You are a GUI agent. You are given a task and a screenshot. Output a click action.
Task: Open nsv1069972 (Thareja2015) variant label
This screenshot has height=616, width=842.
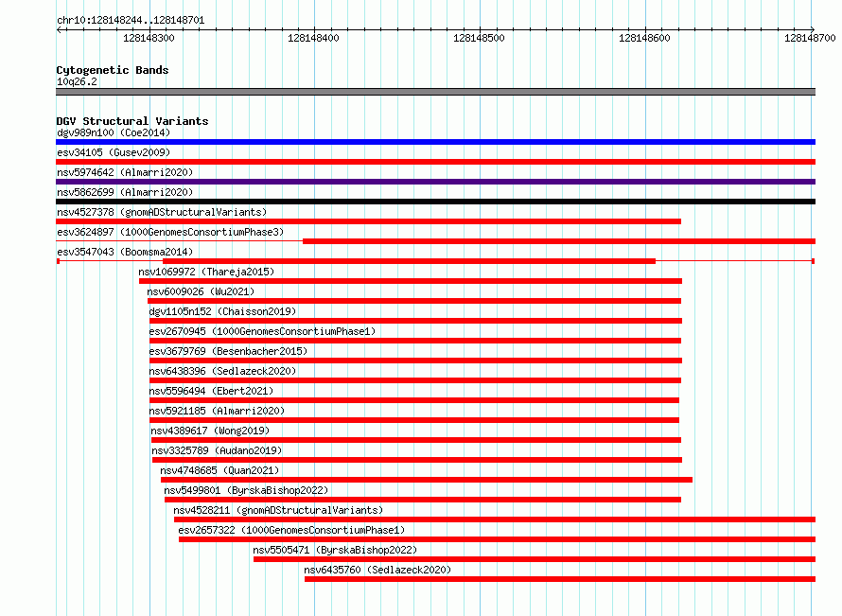206,272
